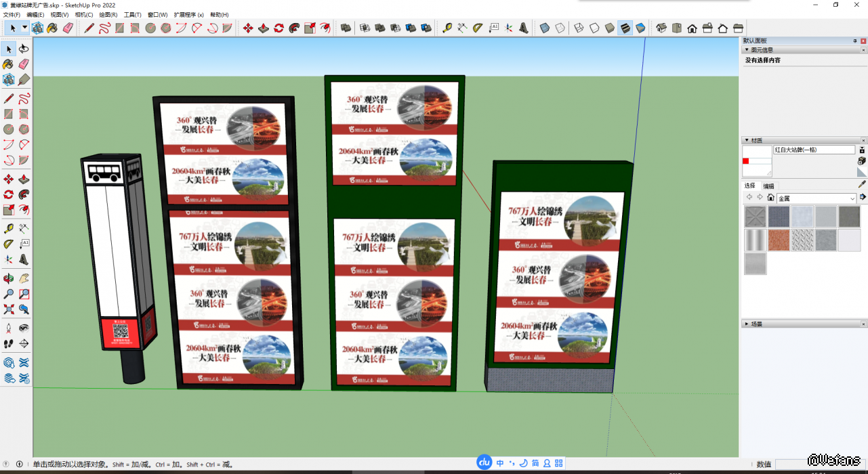Select the Eraser tool in top toolbar
The image size is (868, 474).
[x=68, y=28]
